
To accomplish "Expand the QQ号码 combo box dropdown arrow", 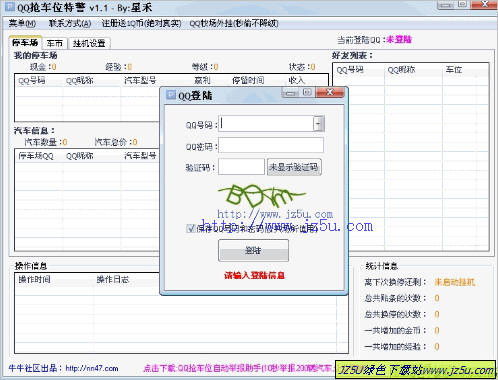I will 319,124.
